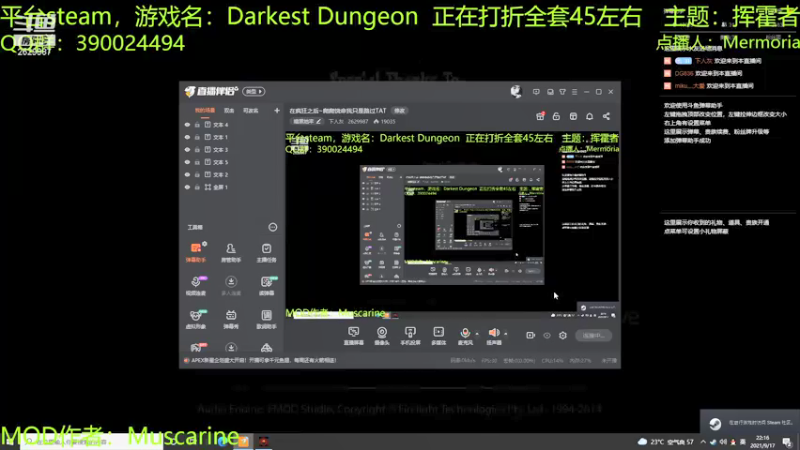Open the notification bell icon
Screen dimensions: 800x450
coord(590,116)
